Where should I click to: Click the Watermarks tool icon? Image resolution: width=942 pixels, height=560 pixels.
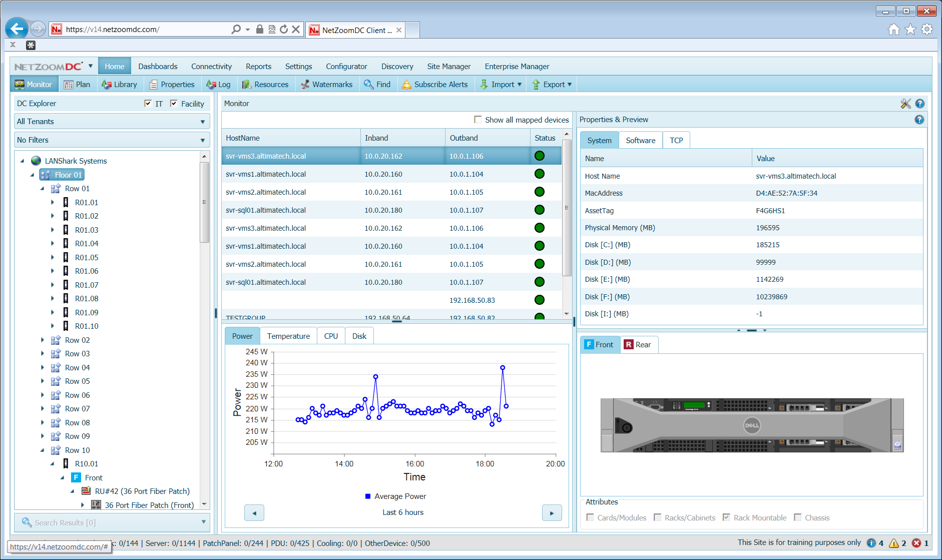pos(305,85)
